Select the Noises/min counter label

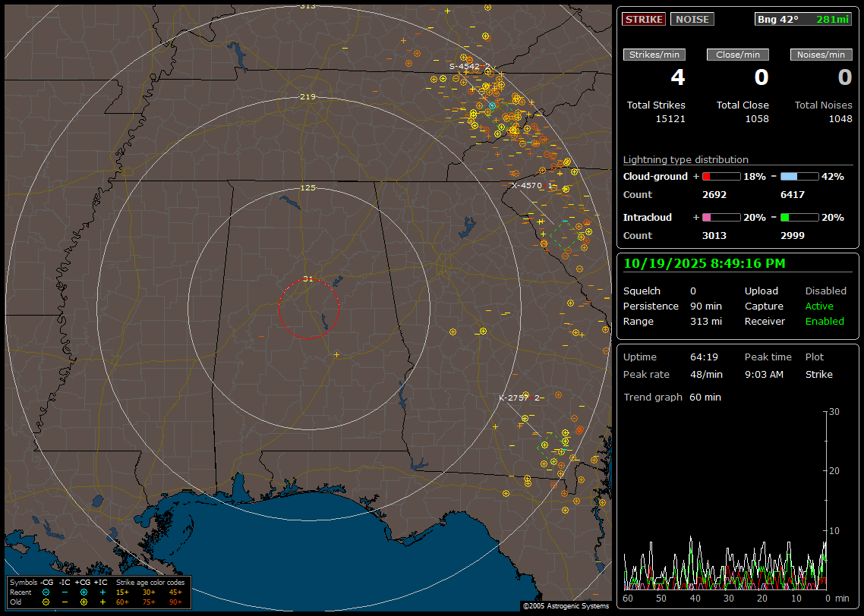(x=821, y=55)
